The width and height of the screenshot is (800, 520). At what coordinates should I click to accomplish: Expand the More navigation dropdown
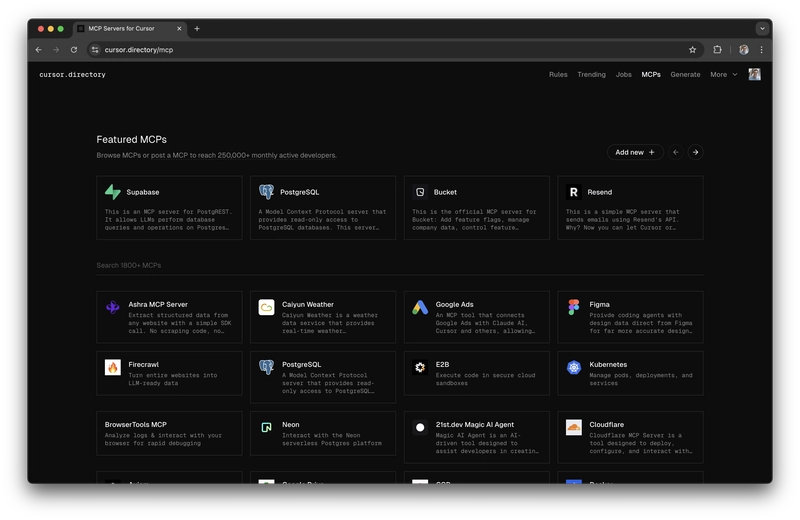[x=723, y=75]
